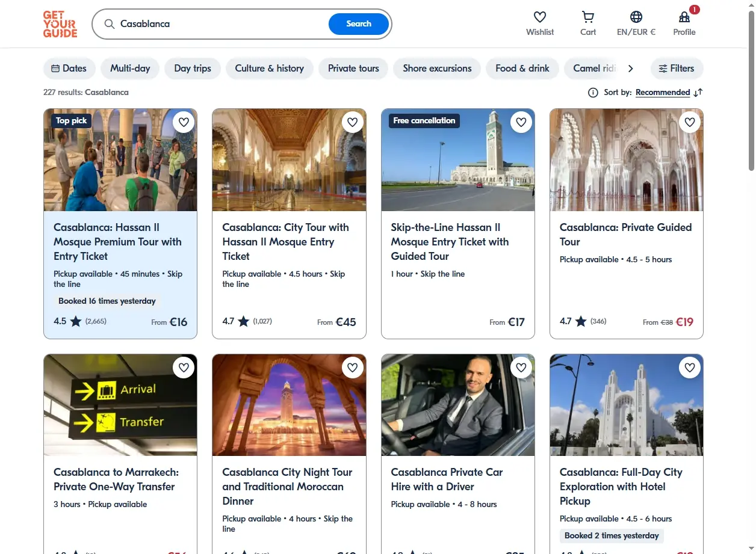Image resolution: width=756 pixels, height=554 pixels.
Task: Click the Booked 2 times yesterday badge
Action: point(612,535)
